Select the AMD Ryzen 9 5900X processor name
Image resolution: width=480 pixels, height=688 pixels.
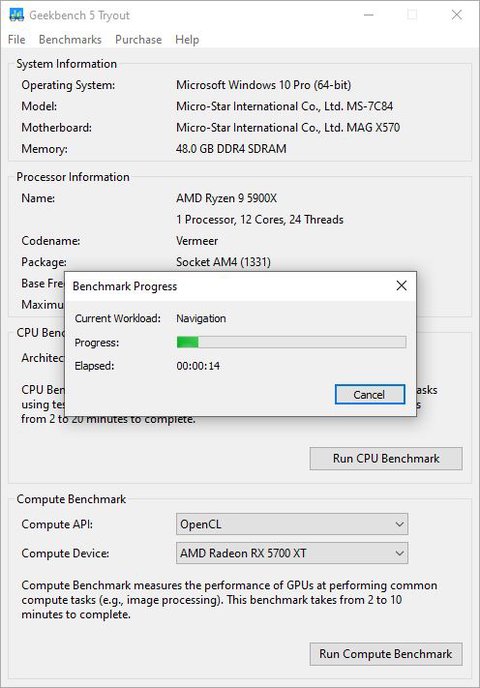coord(226,198)
